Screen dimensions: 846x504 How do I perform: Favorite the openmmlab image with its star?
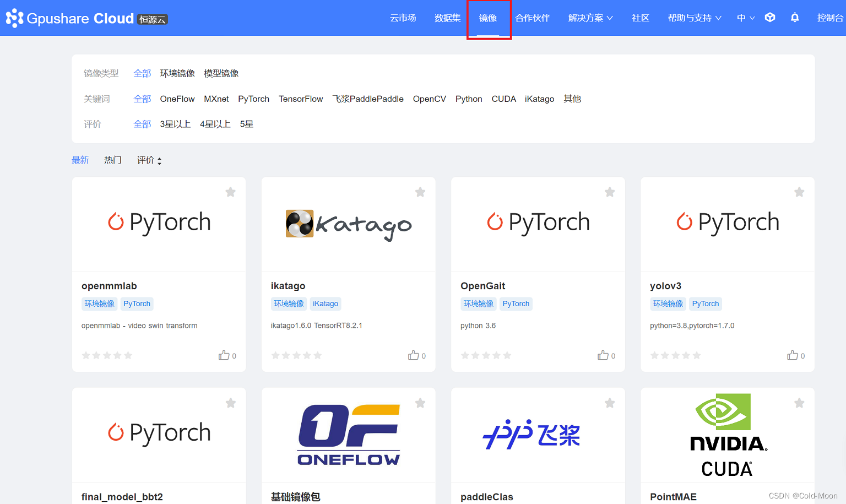[x=231, y=192]
